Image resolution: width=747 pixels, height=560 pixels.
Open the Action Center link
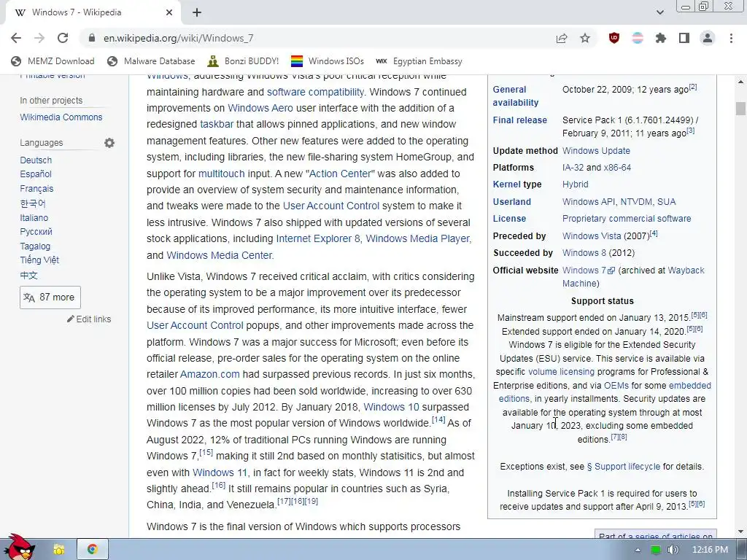[340, 174]
